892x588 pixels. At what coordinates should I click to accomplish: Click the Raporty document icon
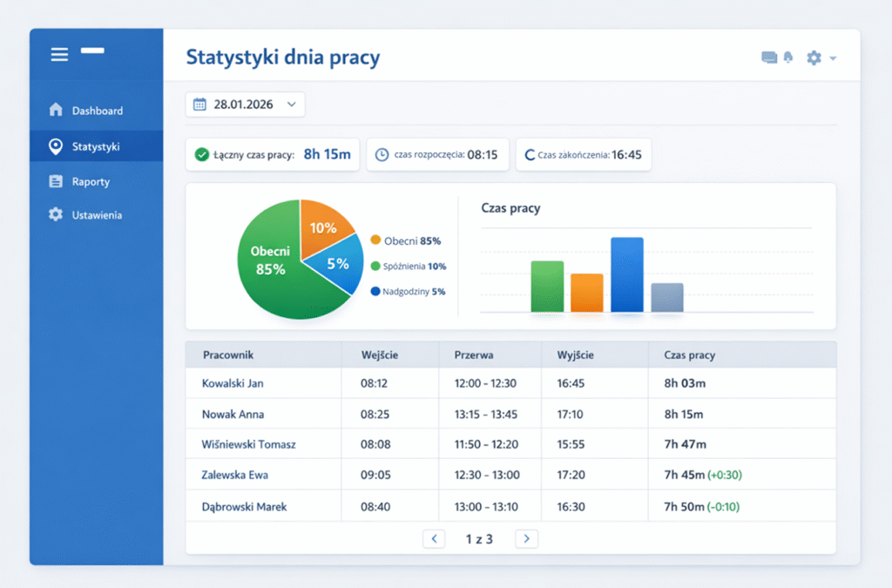coord(57,181)
